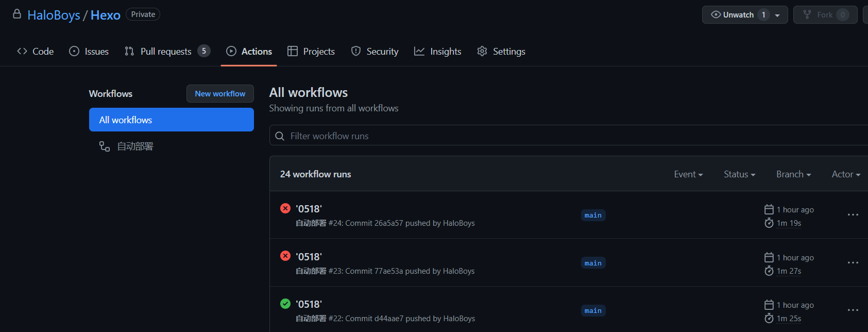Expand the Event filter dropdown

pyautogui.click(x=688, y=174)
